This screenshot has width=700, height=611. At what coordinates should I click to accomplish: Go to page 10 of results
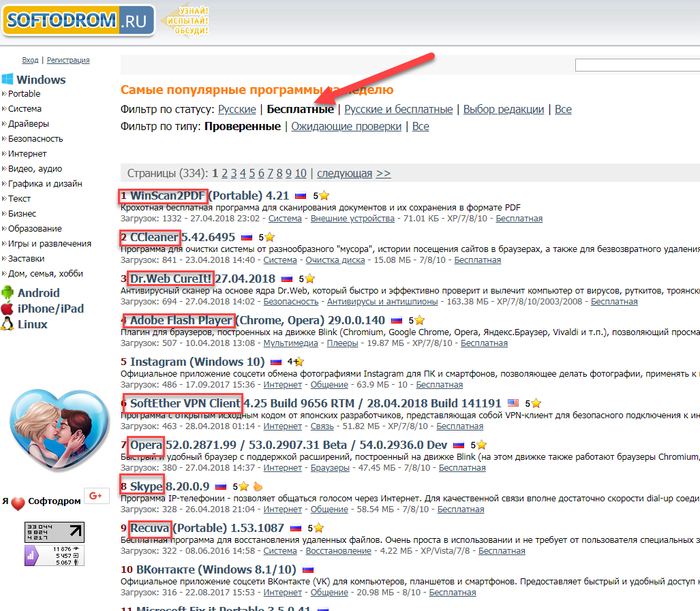(x=300, y=173)
